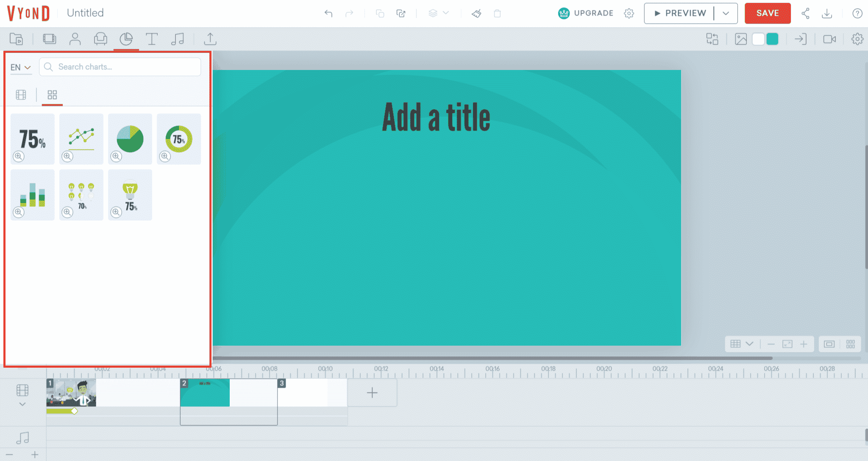868x461 pixels.
Task: Click the swap background image icon
Action: [x=740, y=39]
